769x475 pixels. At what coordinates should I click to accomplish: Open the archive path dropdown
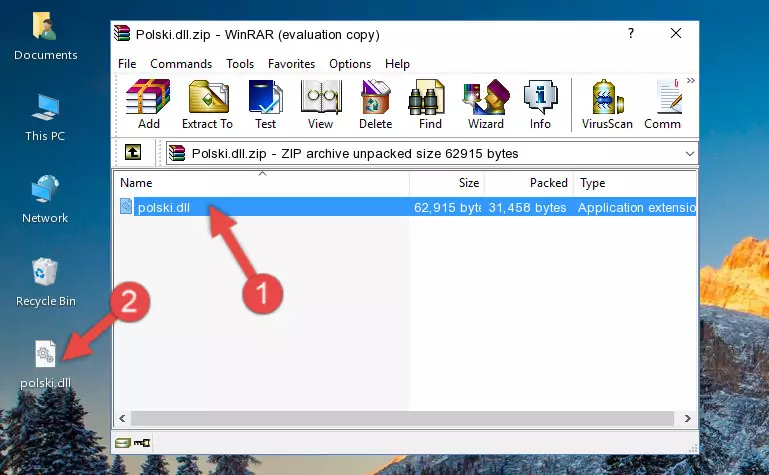click(690, 154)
